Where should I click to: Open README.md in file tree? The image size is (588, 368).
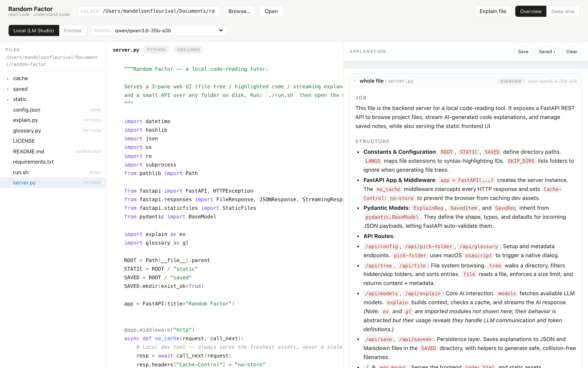point(53,151)
